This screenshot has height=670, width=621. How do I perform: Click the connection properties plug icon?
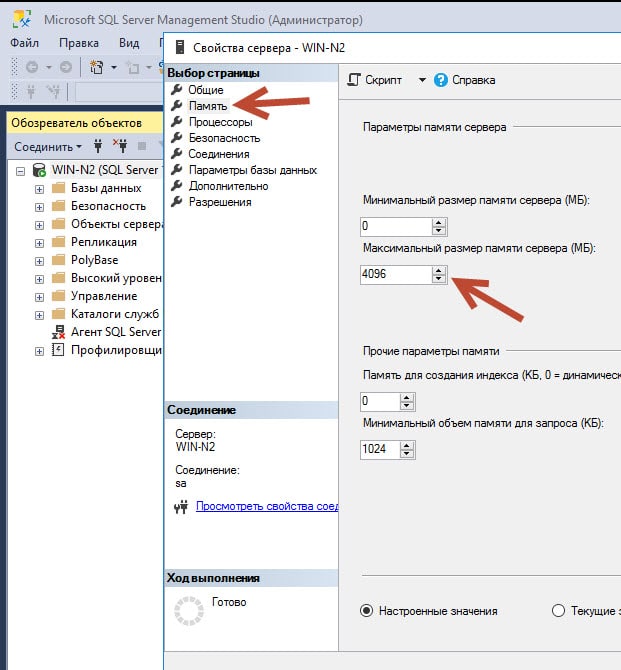click(181, 507)
